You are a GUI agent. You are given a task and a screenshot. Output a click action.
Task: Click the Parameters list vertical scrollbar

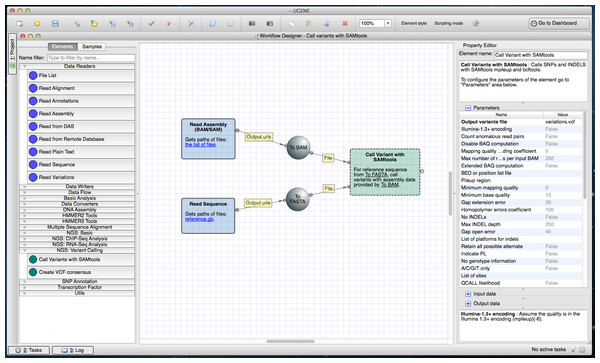coord(584,155)
